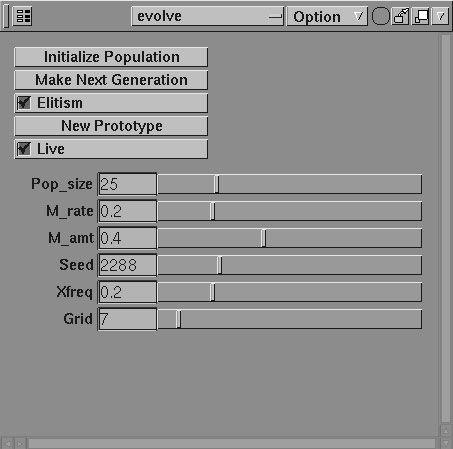Click the down arrow of vertical scrollbar
Screen dimensions: 453x449
pos(446,444)
